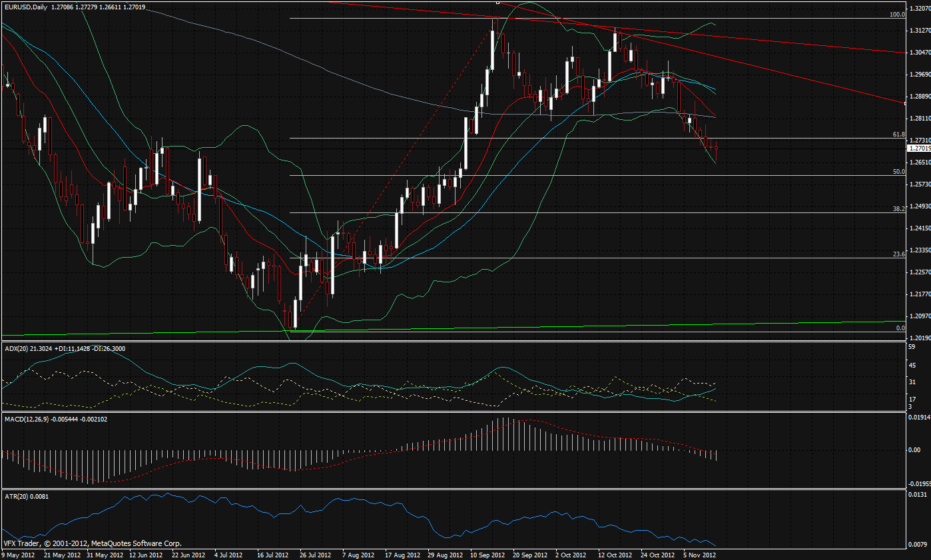Click the Fibonacci 0.0 level label
This screenshot has height=560, width=931.
(x=900, y=328)
